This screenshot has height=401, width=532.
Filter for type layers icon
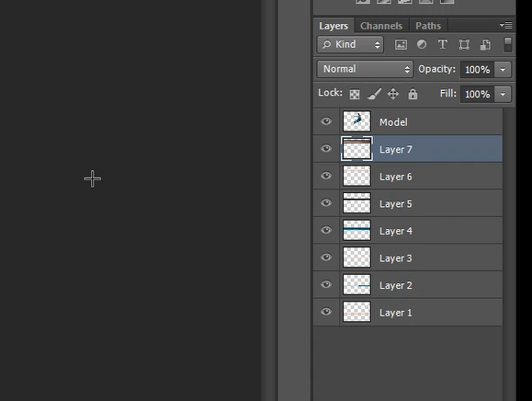[x=443, y=44]
